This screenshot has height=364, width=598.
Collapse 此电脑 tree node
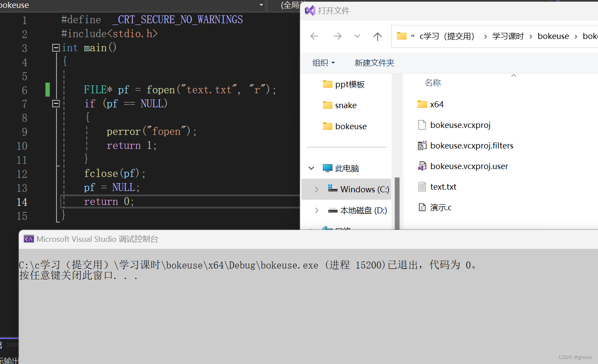[311, 168]
